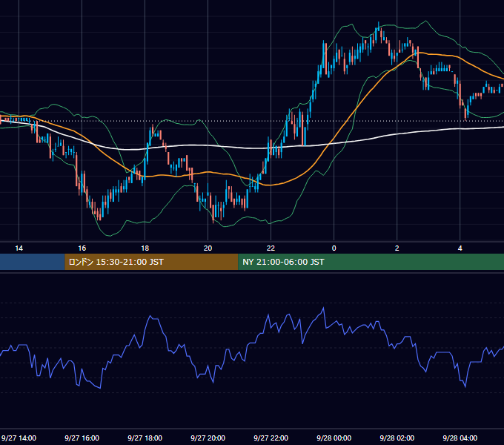This screenshot has width=504, height=445.
Task: Click the 9/27 16:00 date label
Action: click(82, 438)
